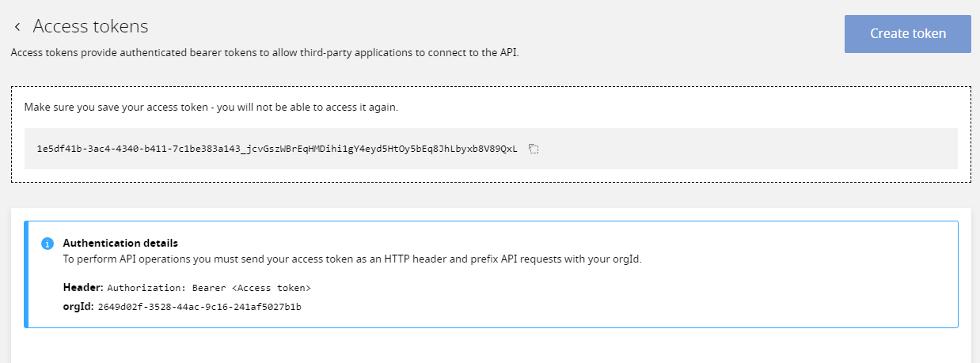Select the generated access token string

tap(277, 149)
